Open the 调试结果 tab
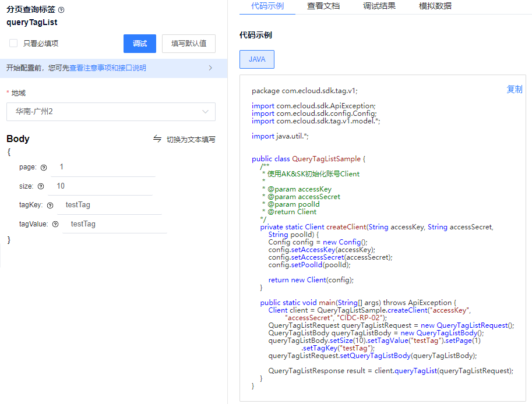532x404 pixels. (379, 6)
